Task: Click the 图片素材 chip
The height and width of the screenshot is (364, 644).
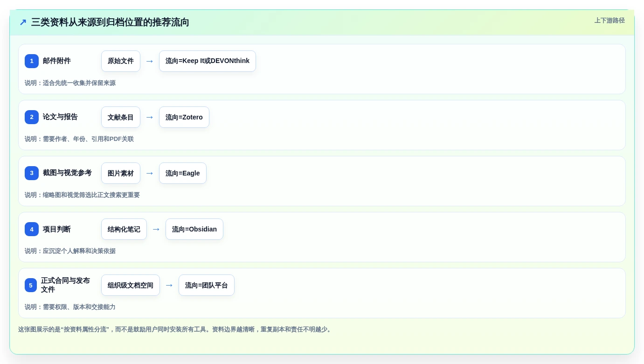Action: 121,173
